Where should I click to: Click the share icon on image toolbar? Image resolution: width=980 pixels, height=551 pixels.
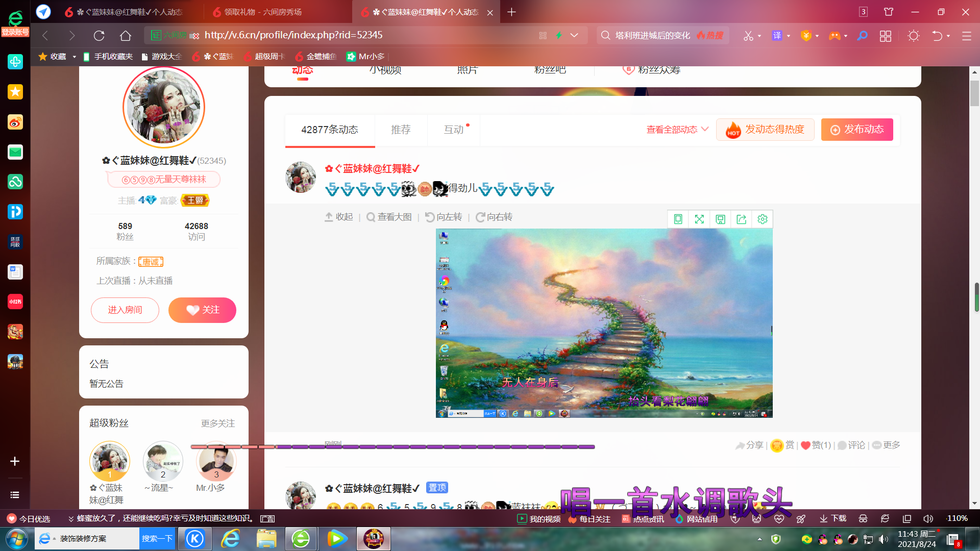pyautogui.click(x=741, y=219)
